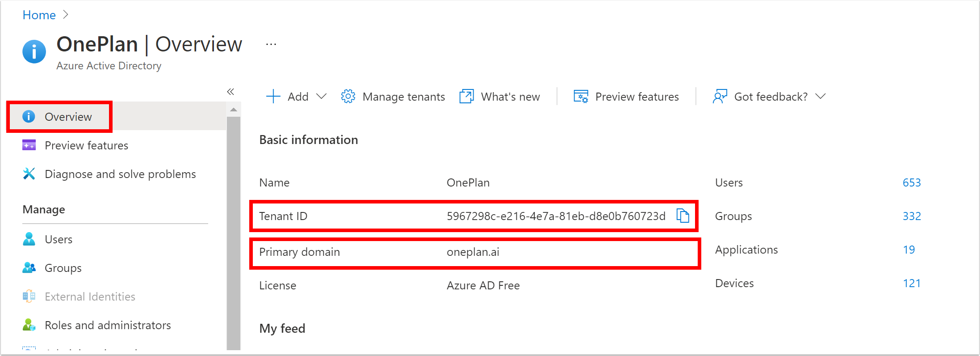Click the Users icon in Manage section

29,239
